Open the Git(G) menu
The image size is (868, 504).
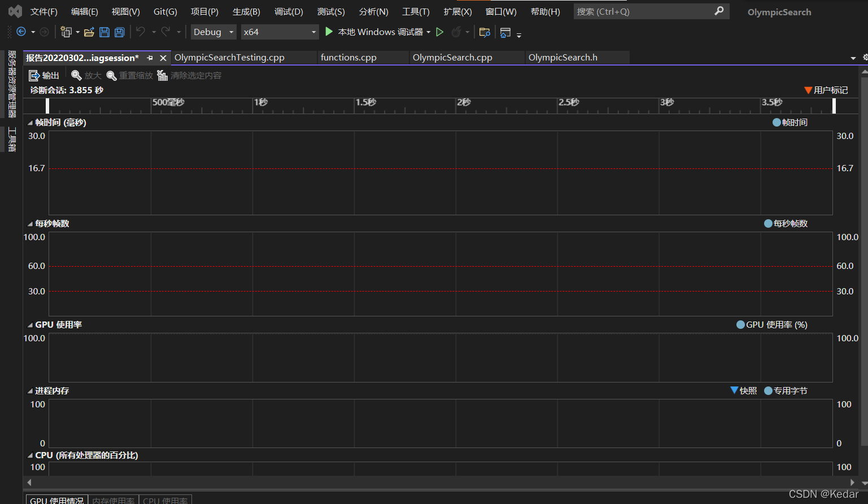[165, 11]
